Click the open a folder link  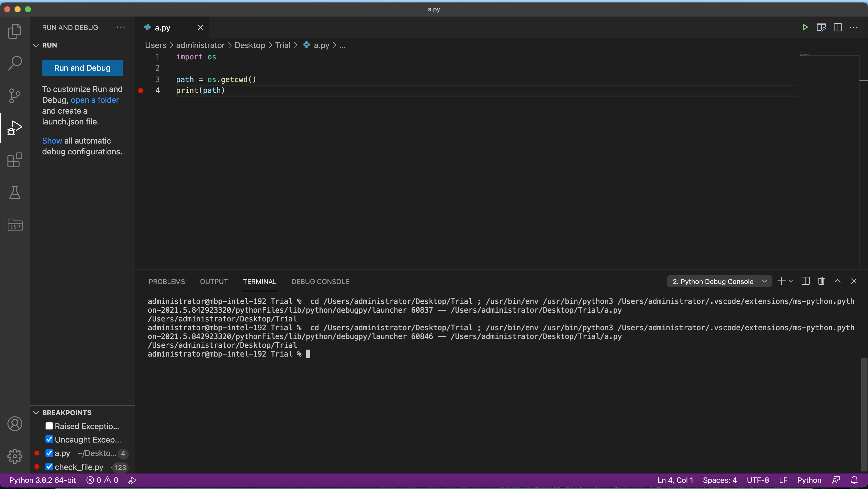click(x=95, y=100)
